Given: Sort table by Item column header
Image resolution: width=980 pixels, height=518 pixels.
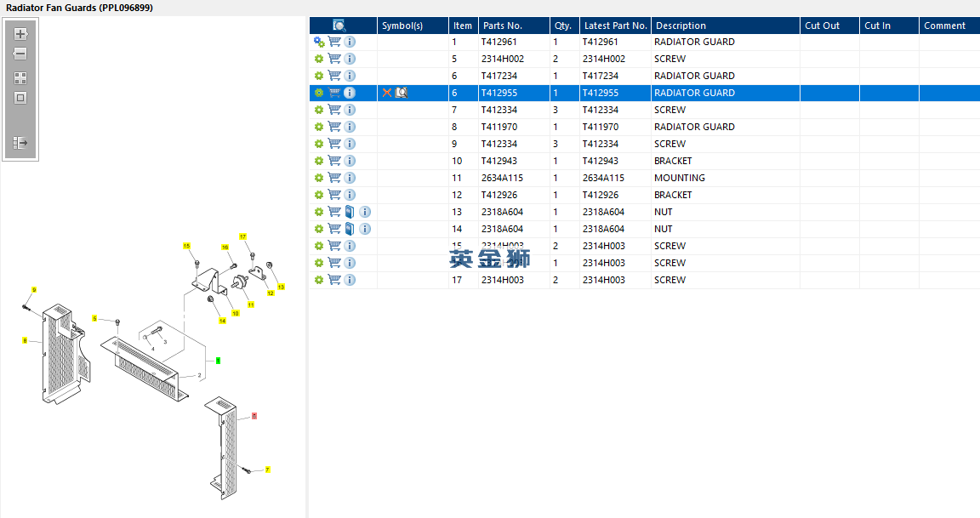Looking at the screenshot, I should (x=463, y=26).
